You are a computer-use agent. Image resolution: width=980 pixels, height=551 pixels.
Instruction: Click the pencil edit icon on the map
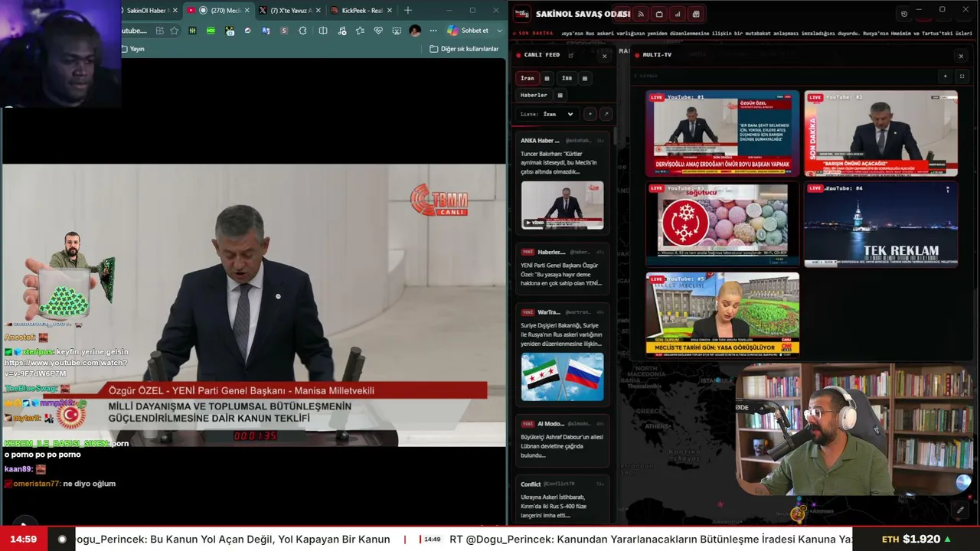960,510
